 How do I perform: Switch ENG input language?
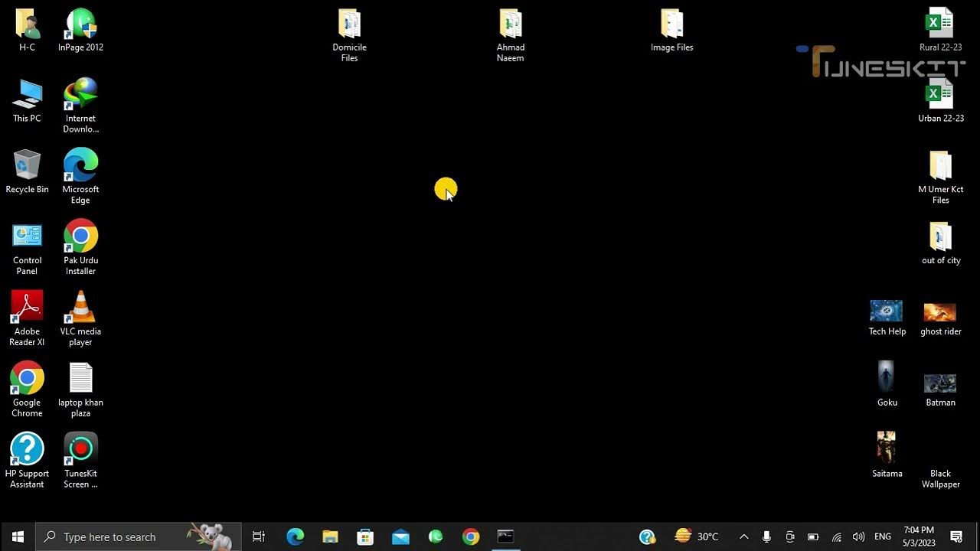pyautogui.click(x=883, y=536)
